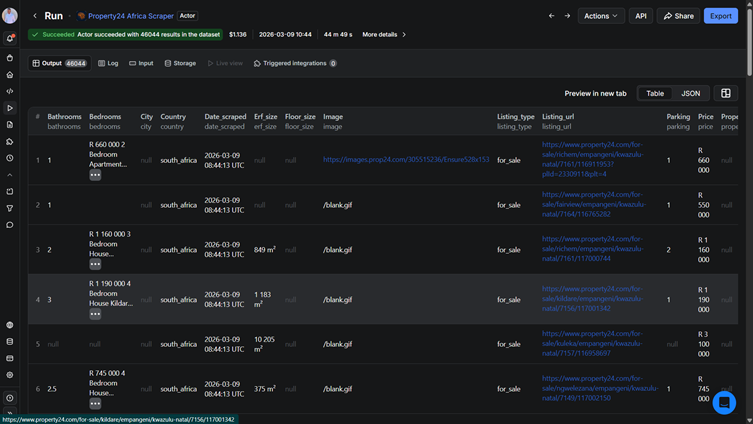Collapse the sidebar section with the up chevron
Viewport: 753px width, 424px height.
point(10,175)
